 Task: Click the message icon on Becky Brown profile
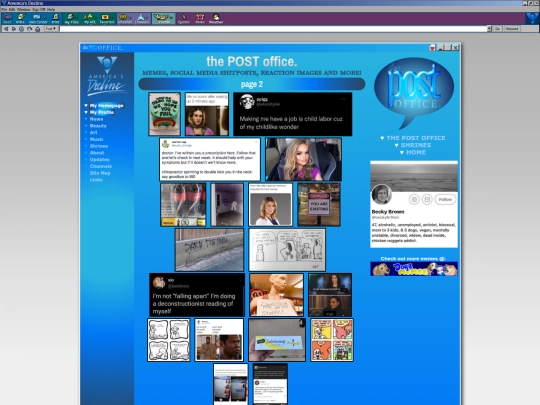pos(427,199)
